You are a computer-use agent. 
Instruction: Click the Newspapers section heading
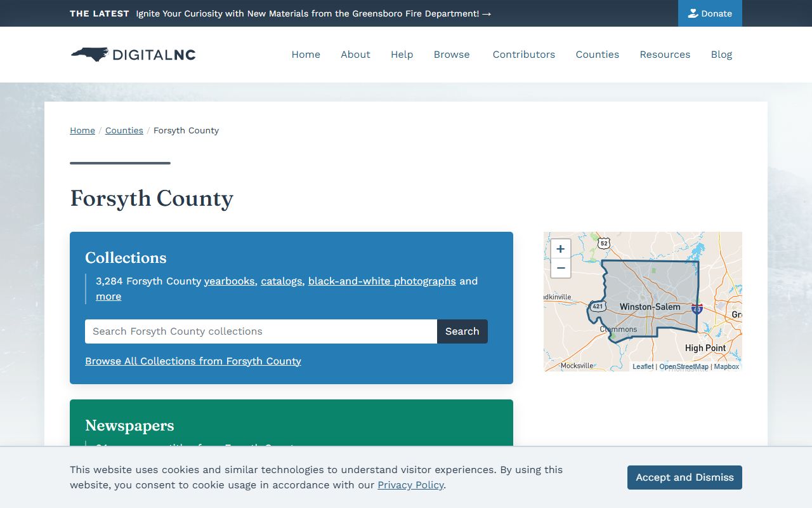(129, 425)
